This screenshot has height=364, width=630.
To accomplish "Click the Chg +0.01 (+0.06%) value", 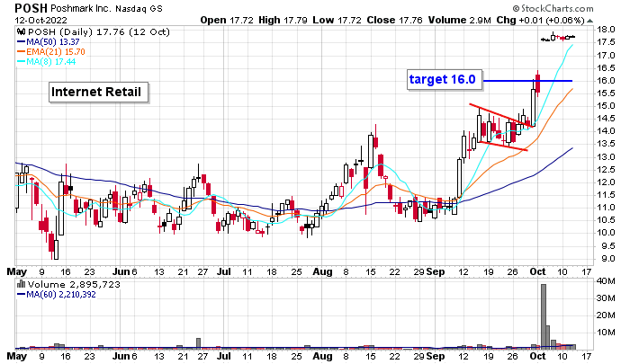I will pos(540,20).
